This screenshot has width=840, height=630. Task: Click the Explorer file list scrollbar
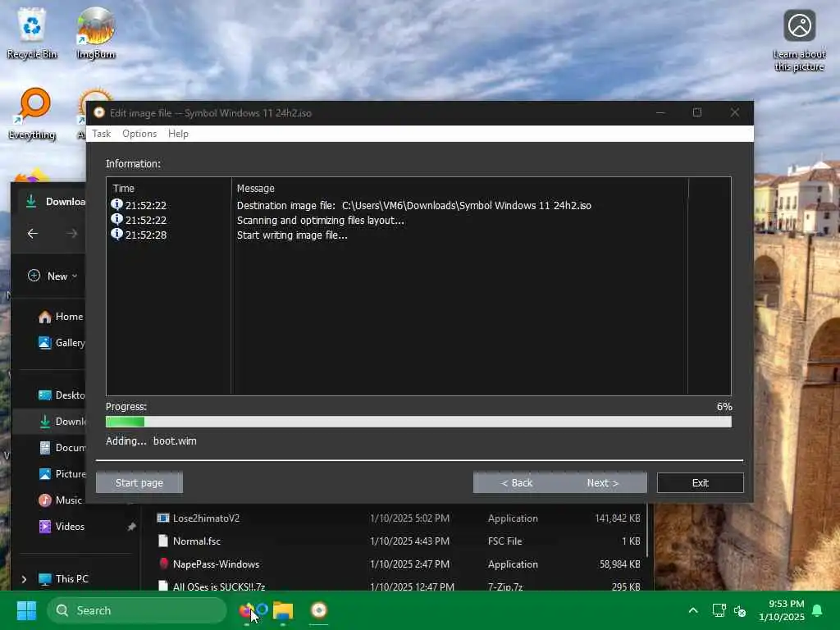tap(648, 531)
